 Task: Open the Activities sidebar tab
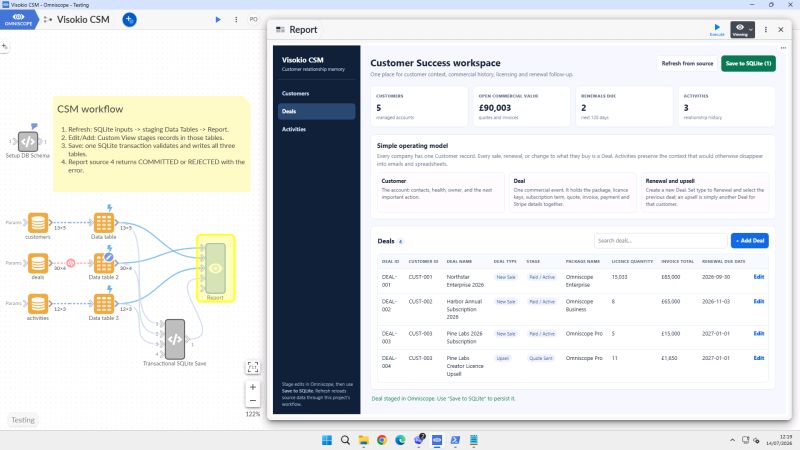tap(316, 129)
